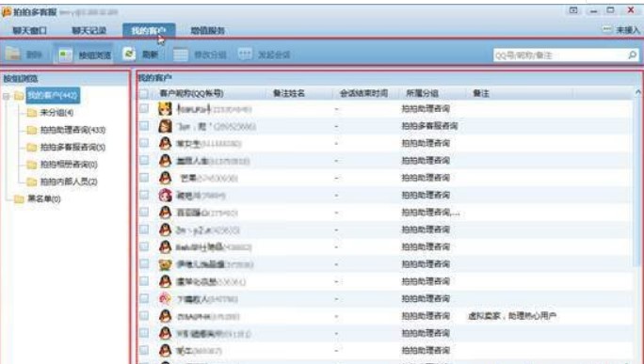Click the 按组浏览 toolbar button label
The image size is (644, 364).
click(x=95, y=55)
